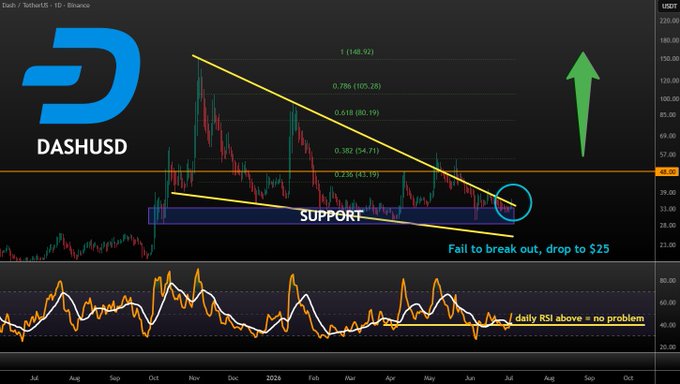
Task: Click the Feb label on the time axis
Action: (314, 378)
